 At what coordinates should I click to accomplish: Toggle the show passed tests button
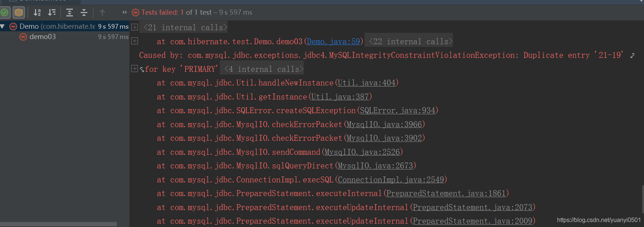point(4,13)
